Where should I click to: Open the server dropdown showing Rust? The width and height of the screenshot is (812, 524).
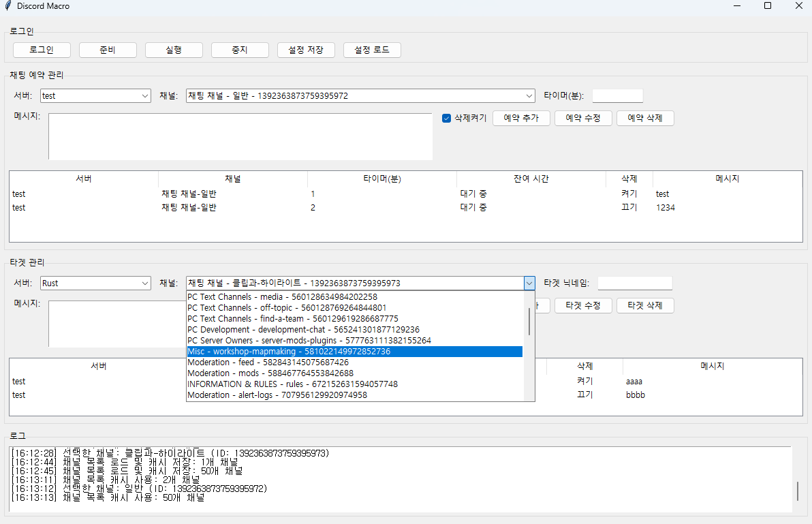[x=96, y=283]
